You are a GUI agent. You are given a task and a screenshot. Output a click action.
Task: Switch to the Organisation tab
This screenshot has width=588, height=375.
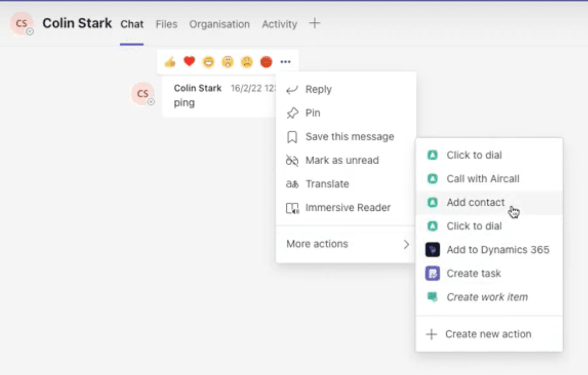point(219,24)
